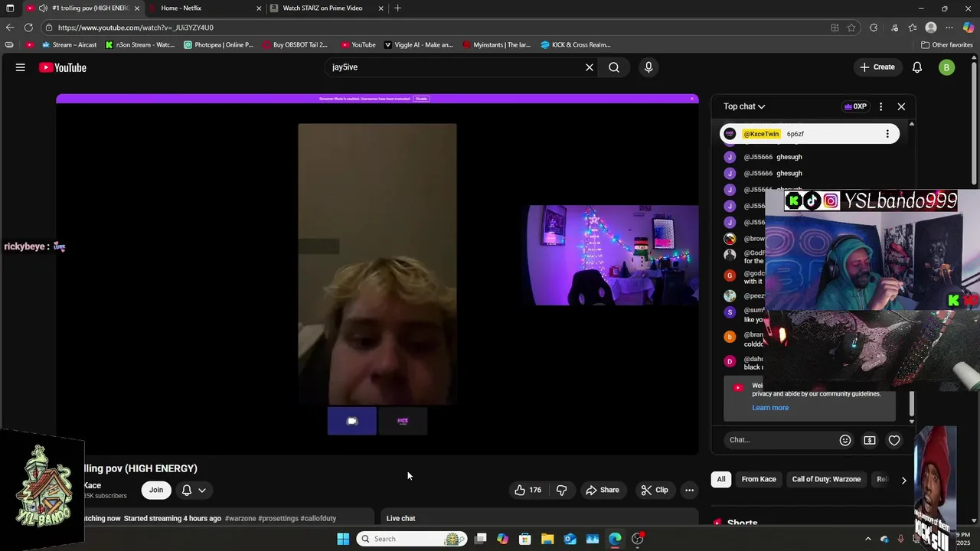Image resolution: width=980 pixels, height=551 pixels.
Task: Open the 0XP points badge
Action: pos(855,106)
